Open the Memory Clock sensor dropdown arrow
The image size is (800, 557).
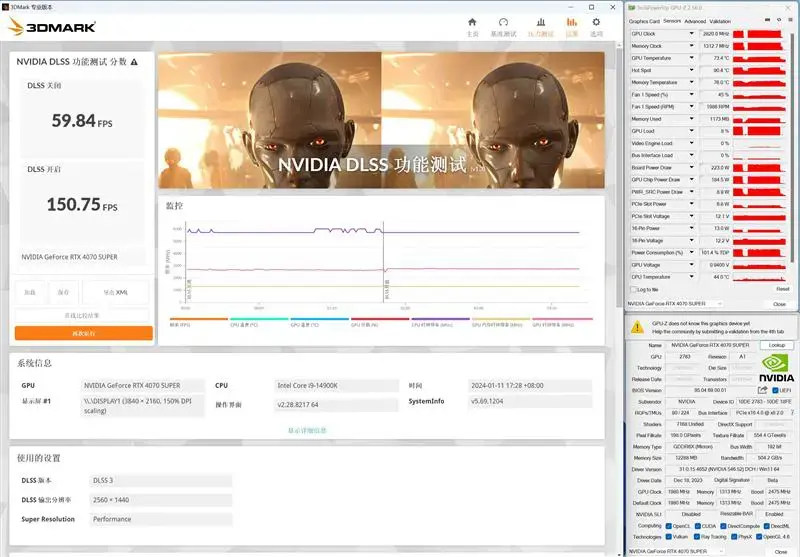691,46
